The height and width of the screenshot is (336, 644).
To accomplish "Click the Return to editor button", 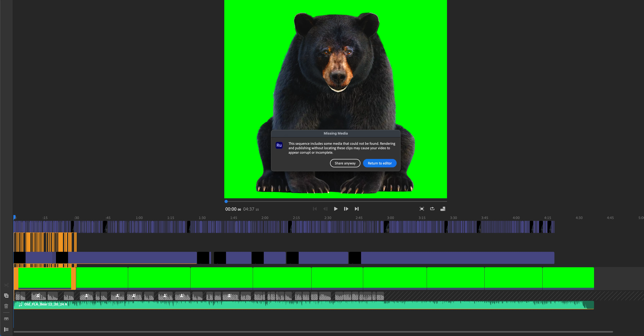I will (379, 163).
